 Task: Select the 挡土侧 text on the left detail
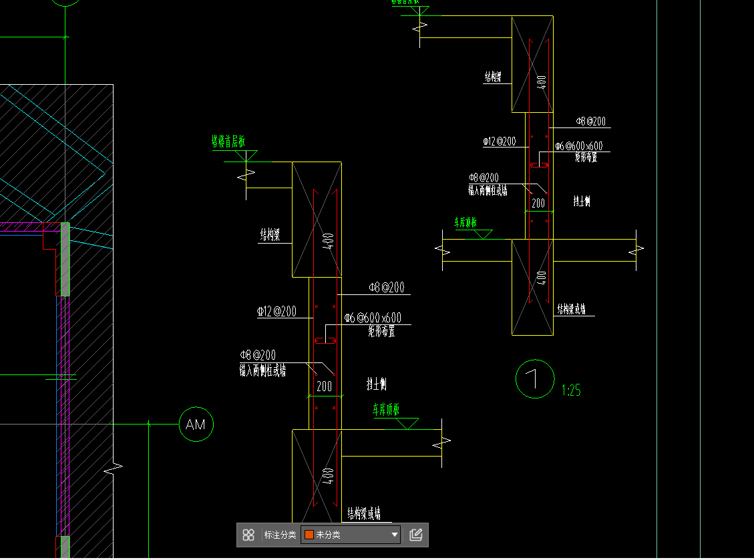point(377,384)
